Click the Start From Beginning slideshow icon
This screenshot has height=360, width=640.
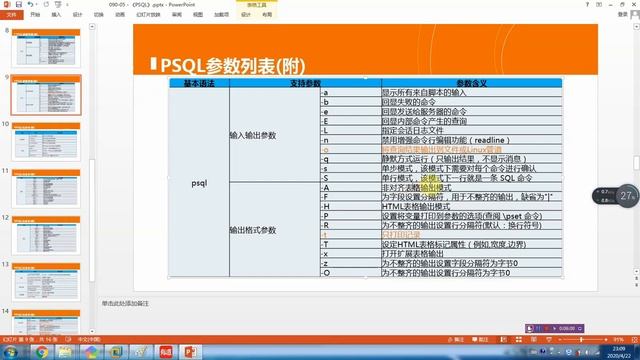coord(58,4)
